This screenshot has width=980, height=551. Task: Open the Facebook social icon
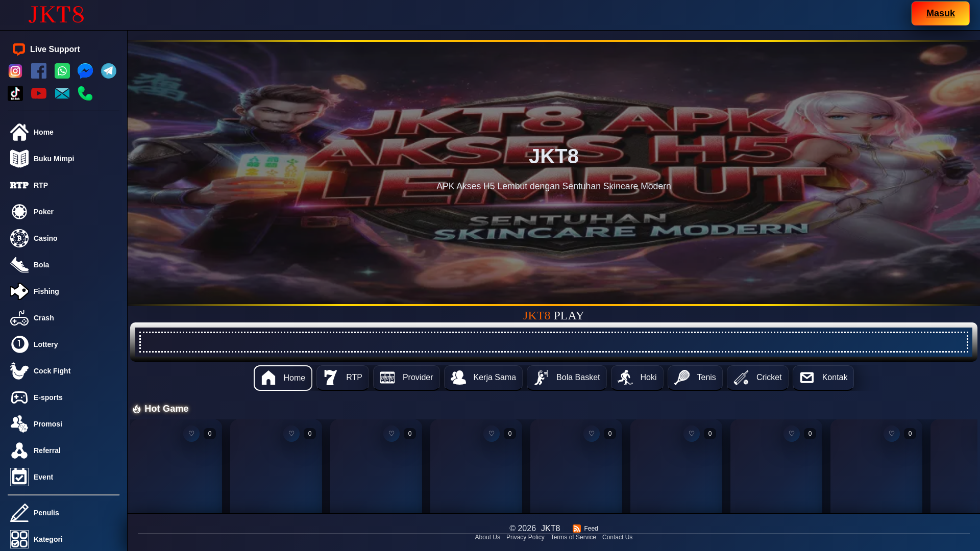click(x=39, y=71)
